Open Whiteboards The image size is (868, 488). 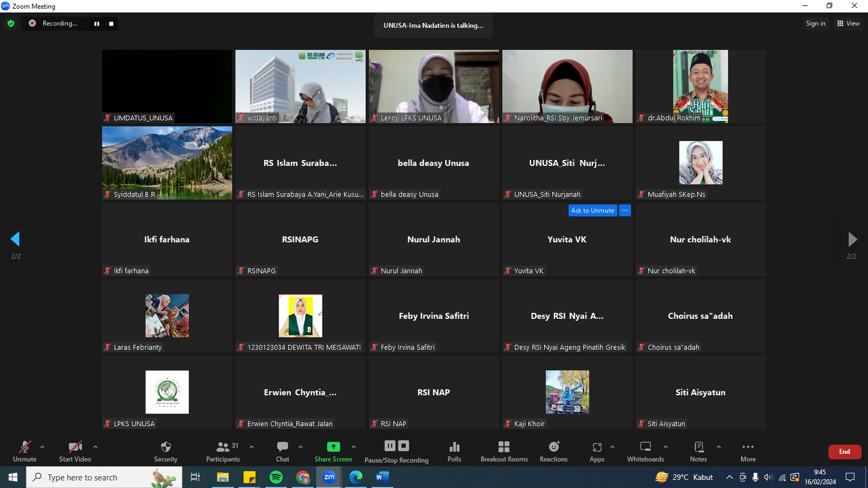(x=646, y=447)
